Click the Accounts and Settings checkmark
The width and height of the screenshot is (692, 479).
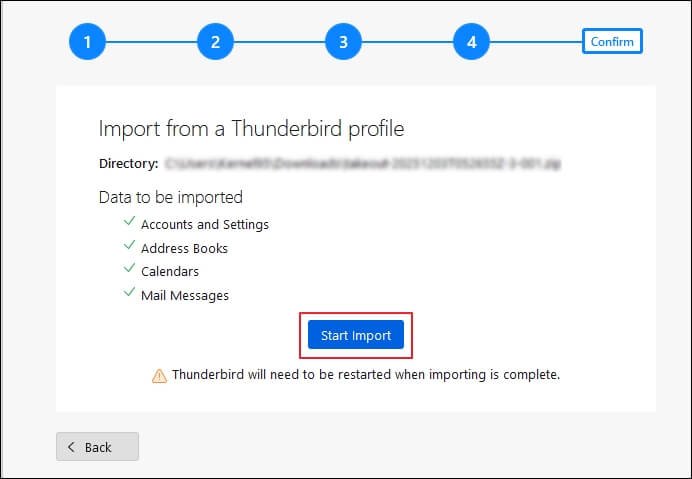pos(129,221)
